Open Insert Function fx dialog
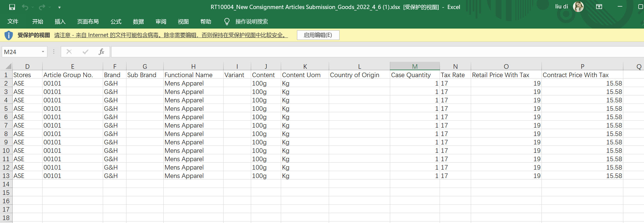Screen dimensions: 644x223 pyautogui.click(x=101, y=52)
